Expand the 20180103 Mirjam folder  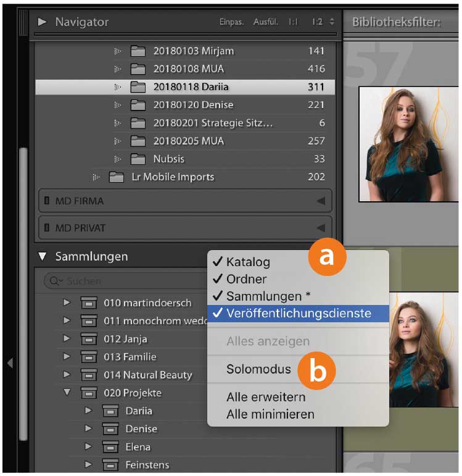(117, 51)
